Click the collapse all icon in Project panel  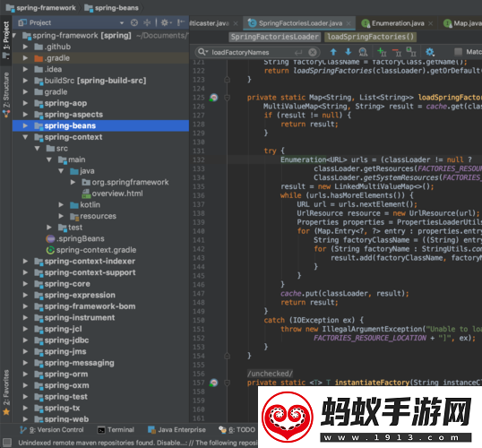pyautogui.click(x=147, y=22)
